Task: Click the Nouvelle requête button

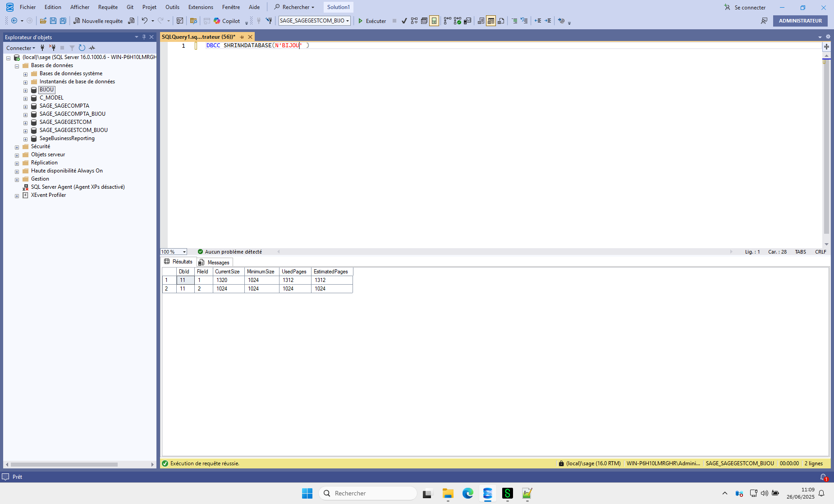Action: (x=98, y=21)
